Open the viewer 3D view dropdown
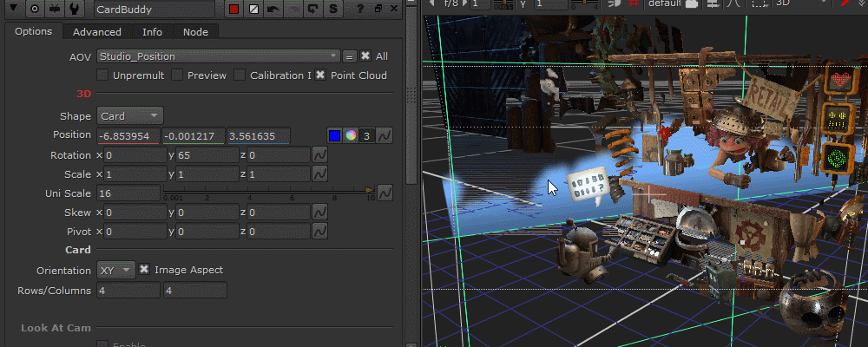Image resolution: width=868 pixels, height=347 pixels. click(801, 3)
